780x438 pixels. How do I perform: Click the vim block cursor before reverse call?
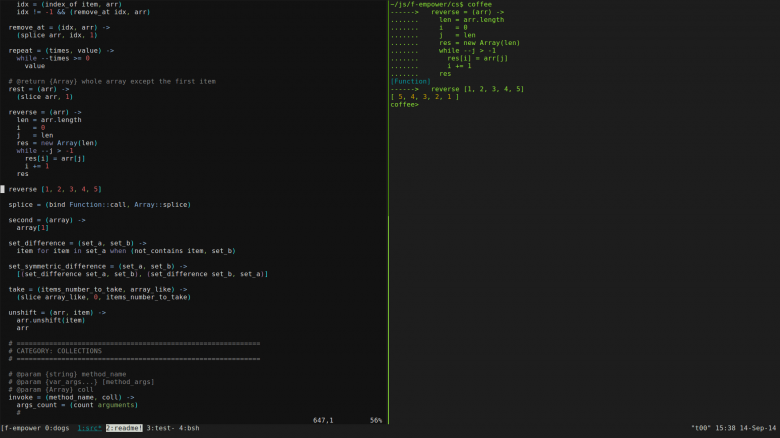click(x=2, y=189)
